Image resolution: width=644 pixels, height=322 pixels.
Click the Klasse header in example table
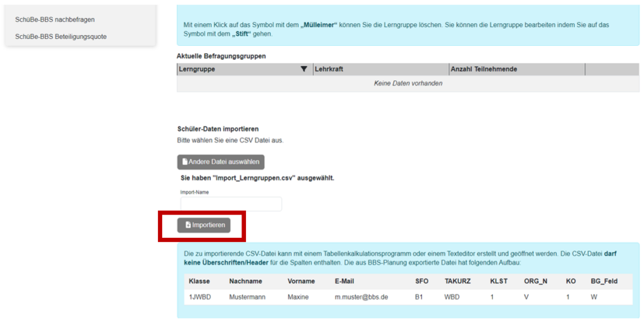click(x=199, y=281)
